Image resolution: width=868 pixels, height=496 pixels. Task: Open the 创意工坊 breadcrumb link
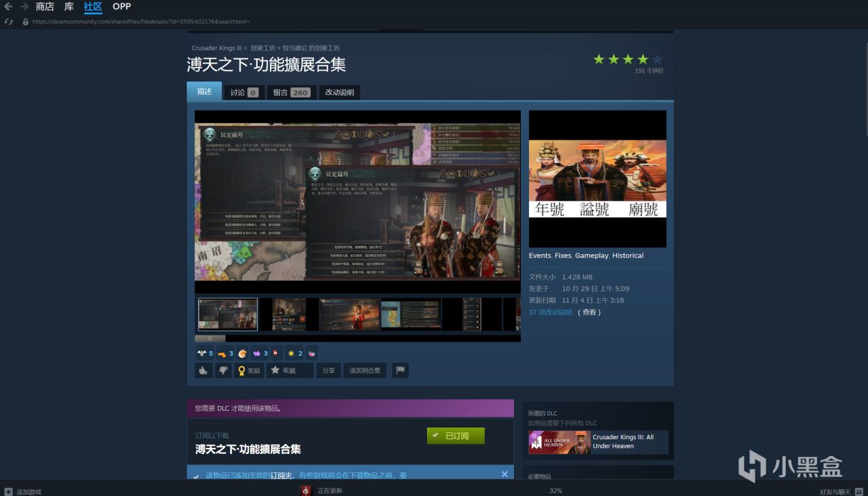pyautogui.click(x=263, y=48)
